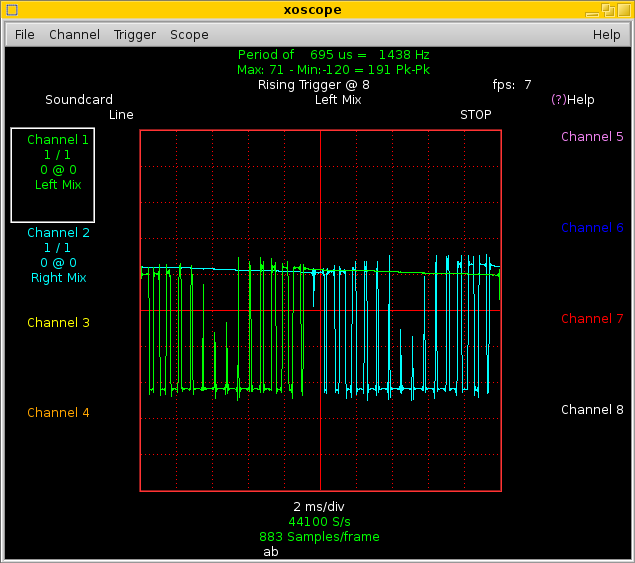Click the Soundcard input label
This screenshot has width=635, height=563.
pyautogui.click(x=79, y=100)
